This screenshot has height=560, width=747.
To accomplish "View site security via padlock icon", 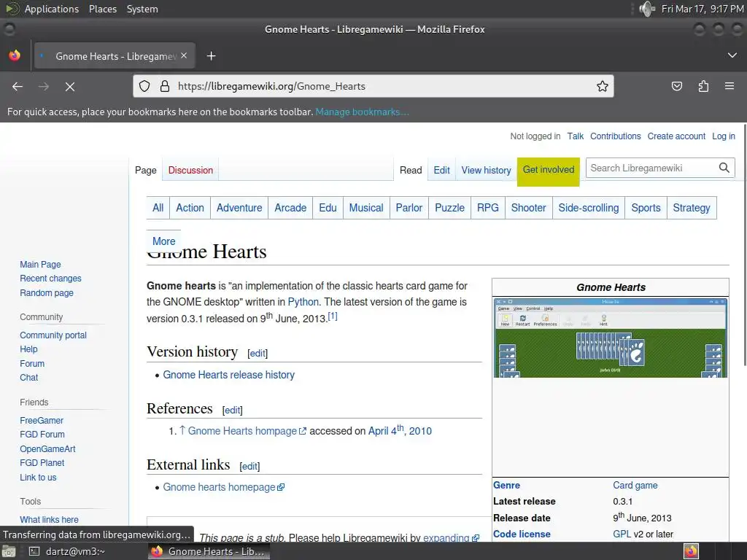I will coord(164,86).
